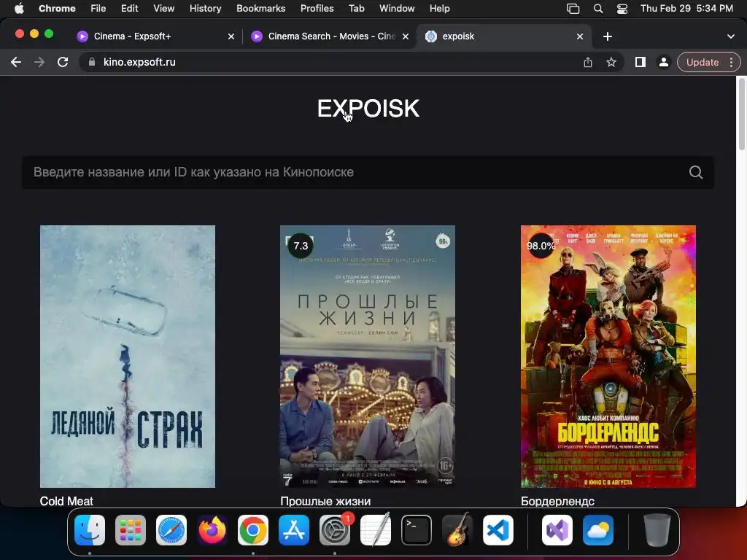Open the Прошлые жизни title link
This screenshot has height=560, width=747.
pos(325,501)
